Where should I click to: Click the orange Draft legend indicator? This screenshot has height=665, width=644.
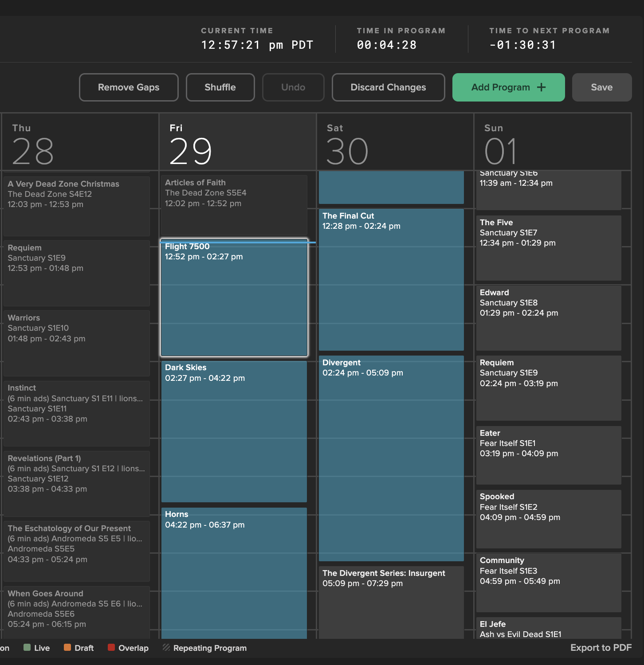click(x=67, y=648)
